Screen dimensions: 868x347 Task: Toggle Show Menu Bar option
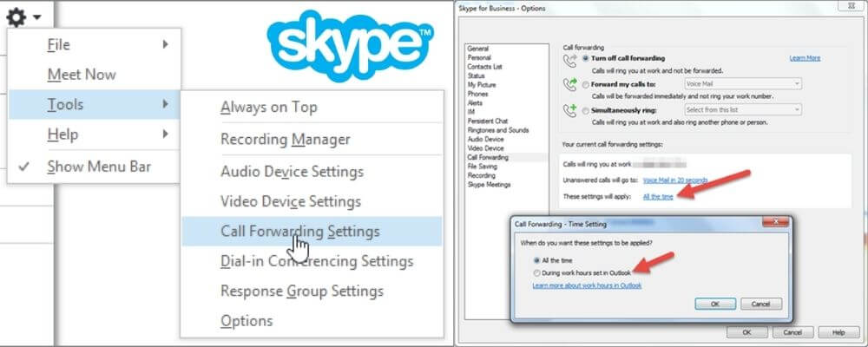pyautogui.click(x=99, y=166)
